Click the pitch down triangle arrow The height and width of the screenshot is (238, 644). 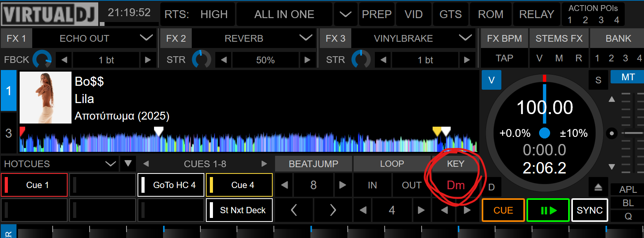coord(612,167)
